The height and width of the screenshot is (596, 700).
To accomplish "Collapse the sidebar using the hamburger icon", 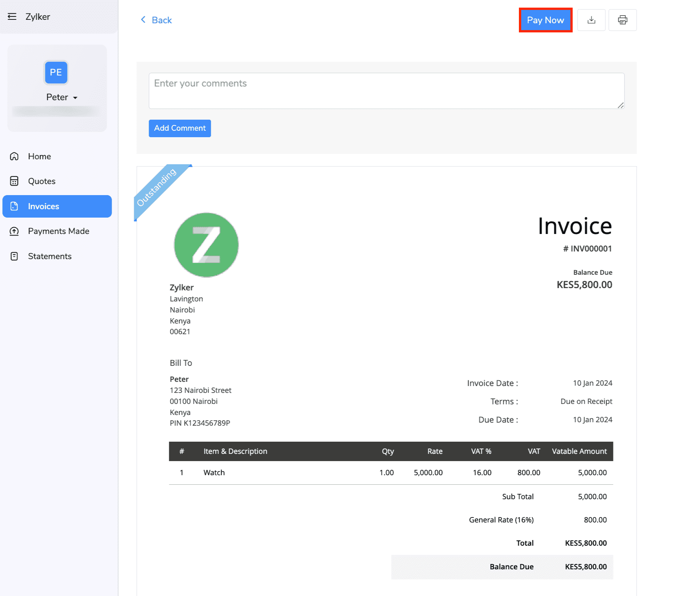I will point(13,16).
